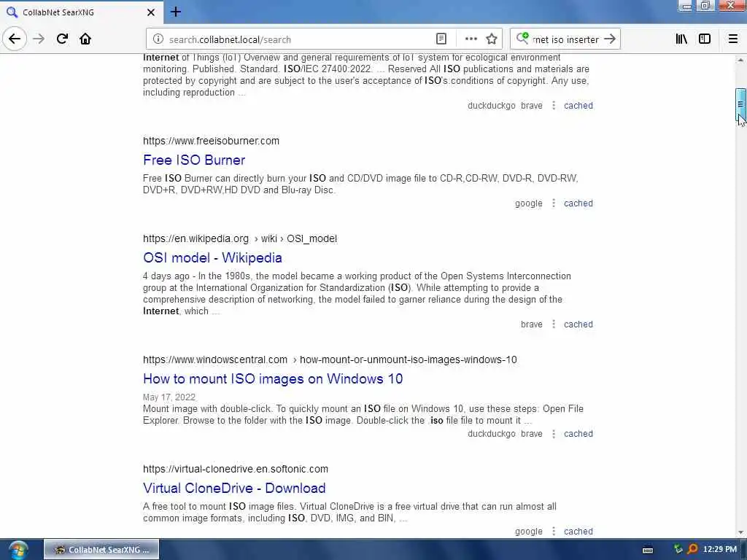Click the forward navigation arrow

coord(39,39)
